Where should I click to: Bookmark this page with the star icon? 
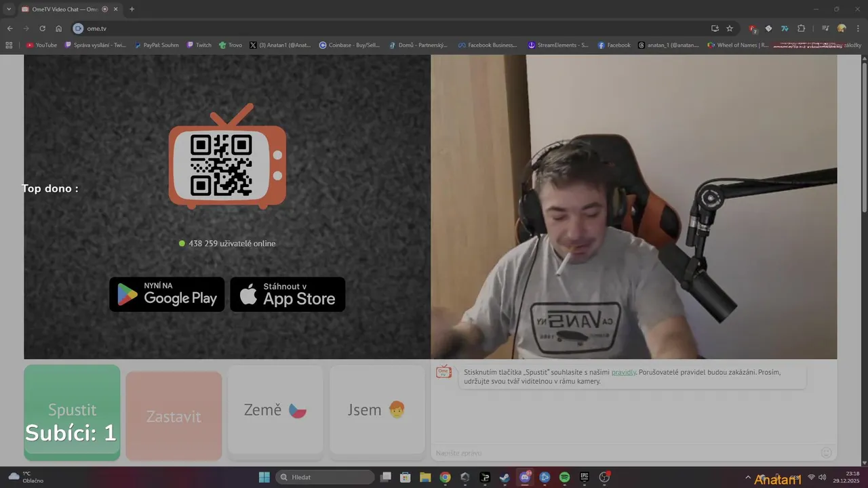tap(730, 28)
